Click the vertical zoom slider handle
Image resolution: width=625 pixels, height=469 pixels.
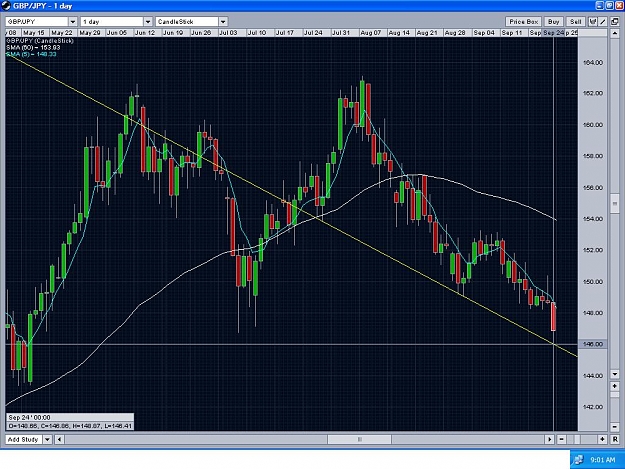pyautogui.click(x=614, y=394)
